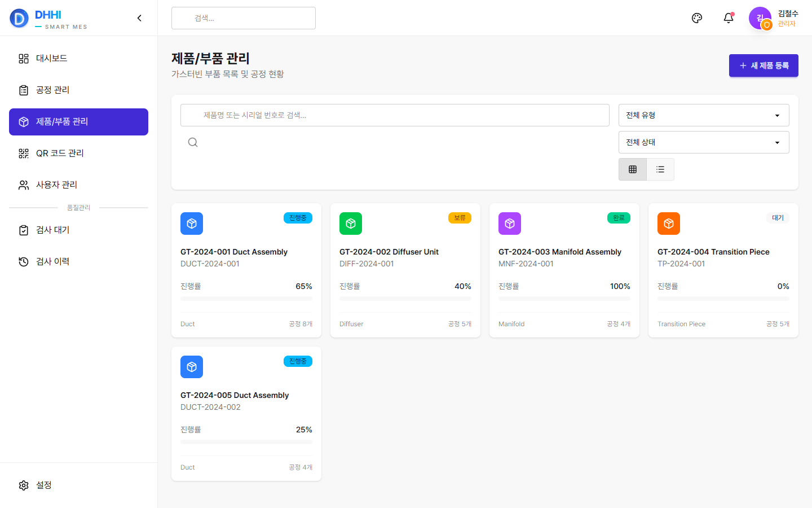Click the DHHI logo icon

pyautogui.click(x=19, y=18)
